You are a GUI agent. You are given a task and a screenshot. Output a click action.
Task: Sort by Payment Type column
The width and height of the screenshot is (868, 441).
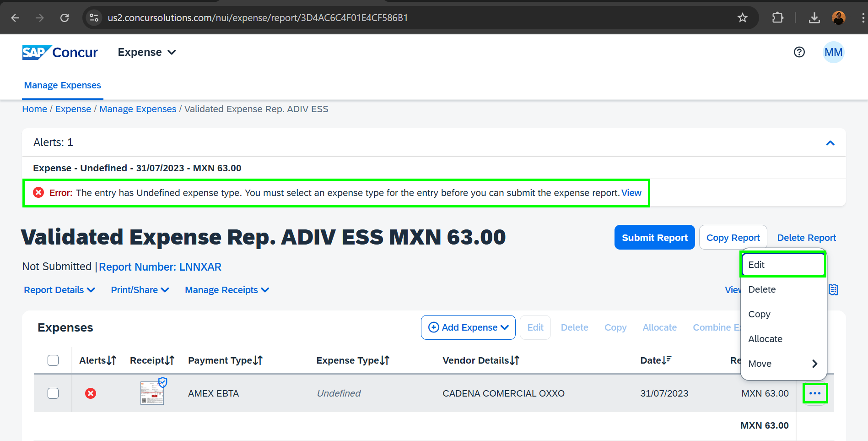click(x=225, y=360)
